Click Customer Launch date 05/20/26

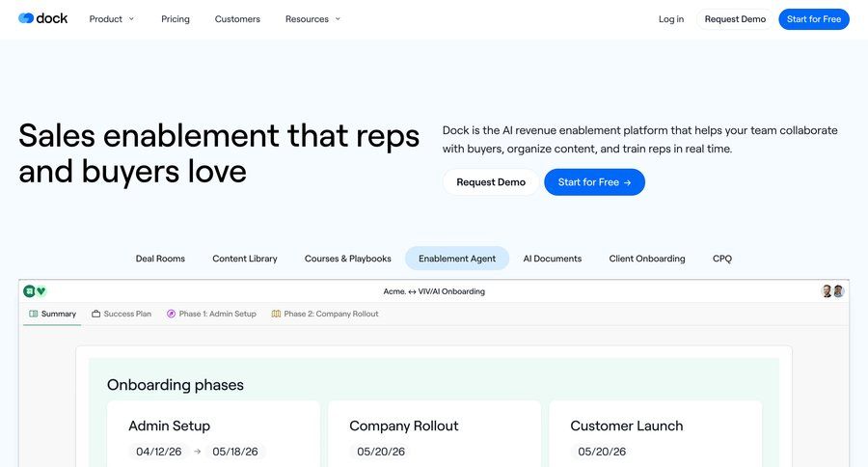pyautogui.click(x=602, y=452)
